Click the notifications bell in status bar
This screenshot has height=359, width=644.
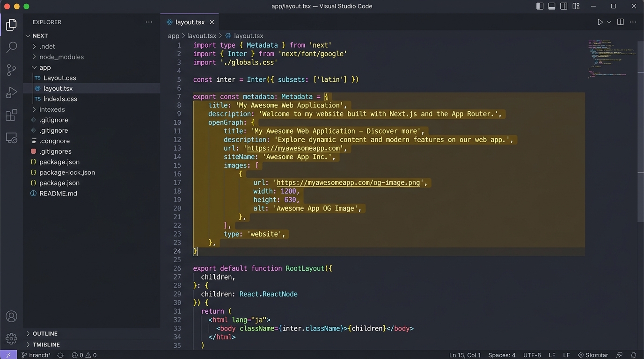[633, 355]
